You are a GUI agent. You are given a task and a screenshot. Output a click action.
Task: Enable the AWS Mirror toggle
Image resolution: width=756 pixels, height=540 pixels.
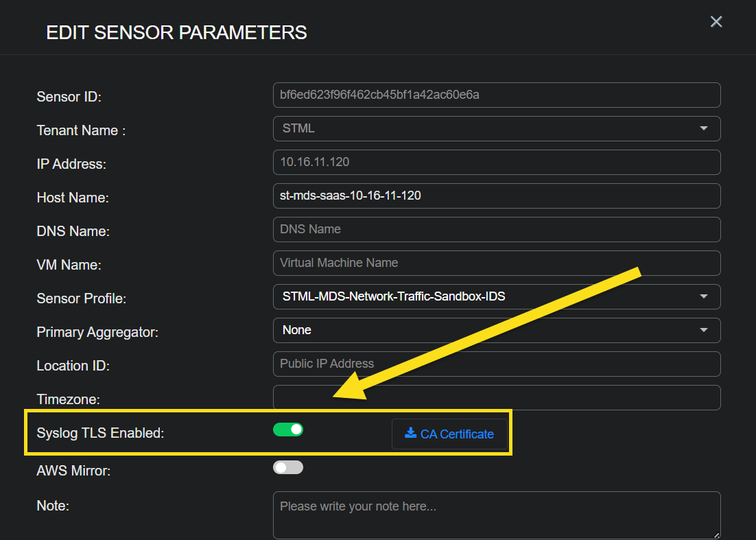click(x=288, y=468)
